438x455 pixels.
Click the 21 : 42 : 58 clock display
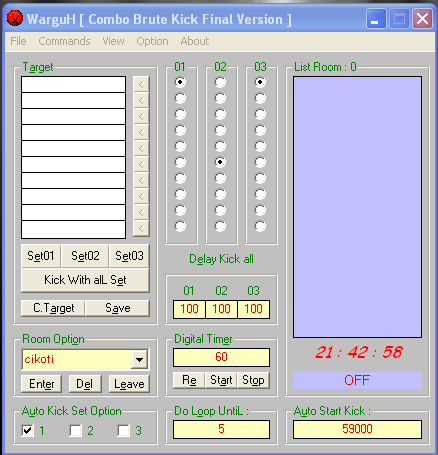coord(359,352)
